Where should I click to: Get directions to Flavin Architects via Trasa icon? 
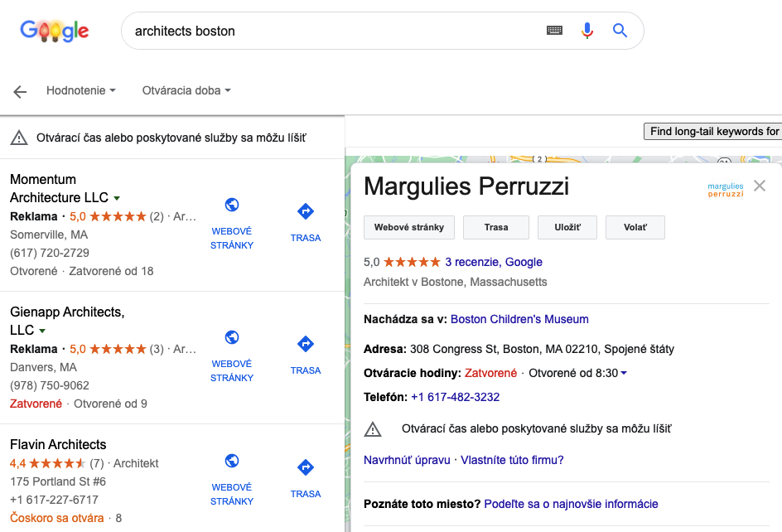(x=306, y=467)
